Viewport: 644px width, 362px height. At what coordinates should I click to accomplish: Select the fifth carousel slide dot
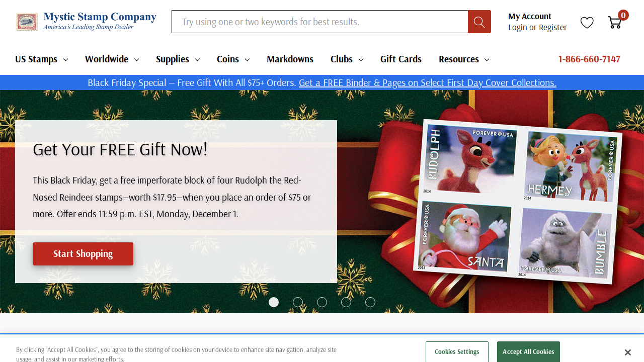click(370, 302)
